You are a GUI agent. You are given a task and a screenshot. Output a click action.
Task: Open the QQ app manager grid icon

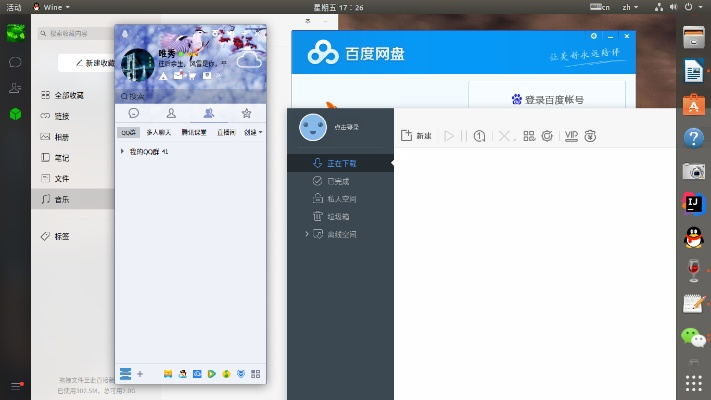255,373
